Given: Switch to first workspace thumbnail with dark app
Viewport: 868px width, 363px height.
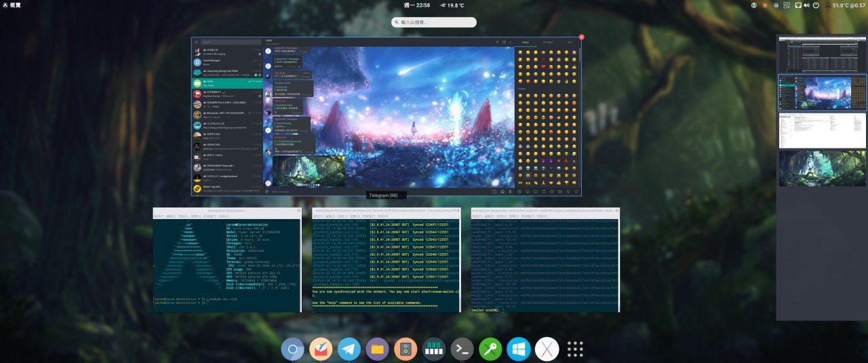Looking at the screenshot, I should [x=822, y=54].
